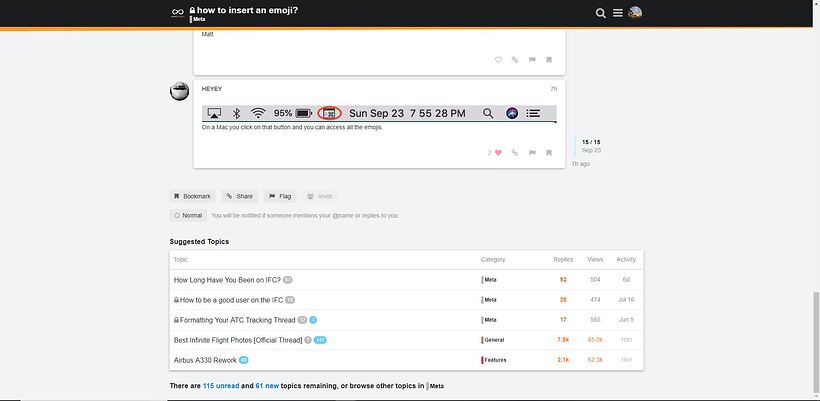Open the HEYEY username link

[x=212, y=89]
